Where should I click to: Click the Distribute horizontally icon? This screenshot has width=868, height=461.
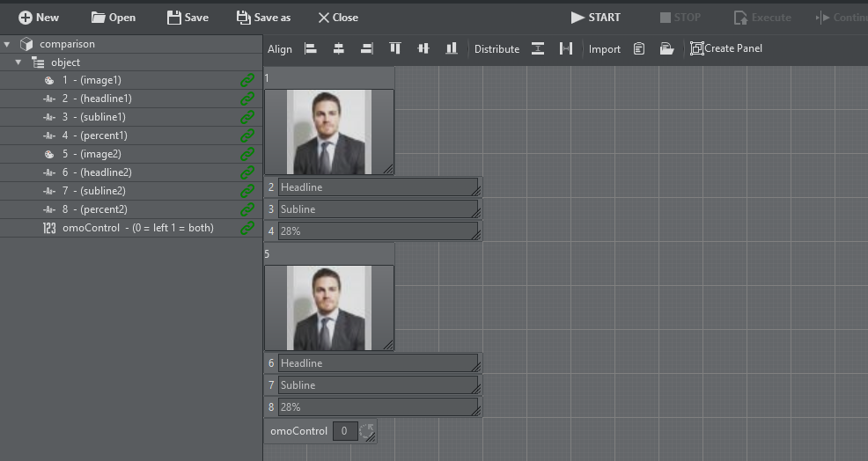coord(566,49)
